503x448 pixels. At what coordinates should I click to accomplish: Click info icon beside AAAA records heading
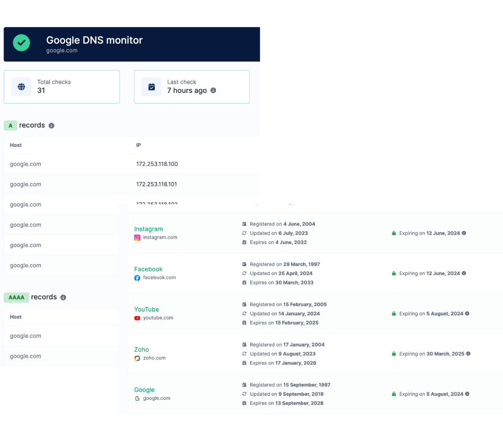coord(63,298)
